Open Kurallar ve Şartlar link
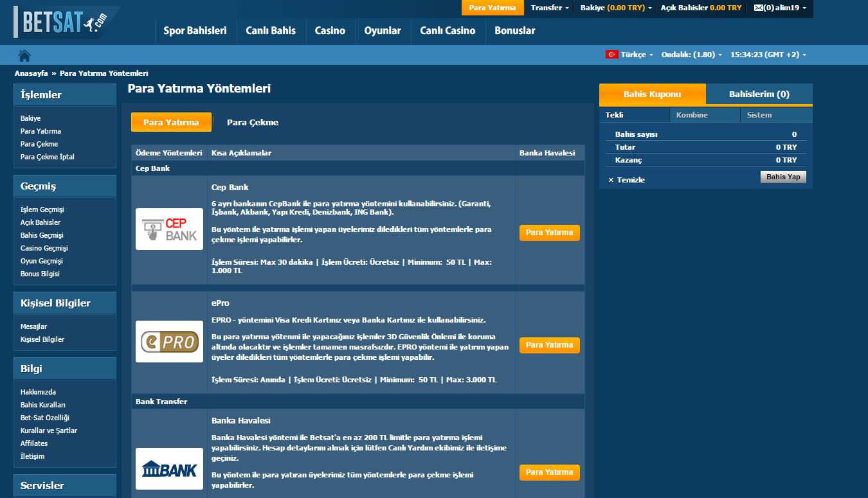 tap(49, 431)
